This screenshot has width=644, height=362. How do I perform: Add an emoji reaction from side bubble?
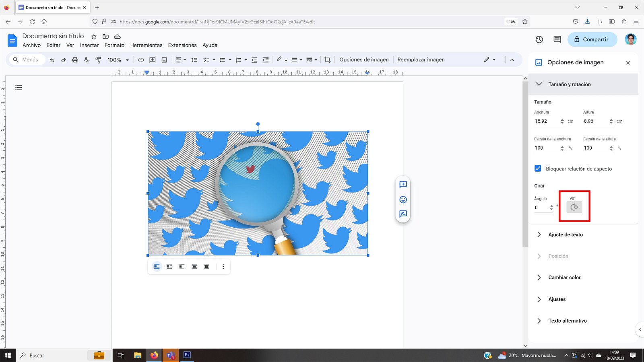pos(403,200)
